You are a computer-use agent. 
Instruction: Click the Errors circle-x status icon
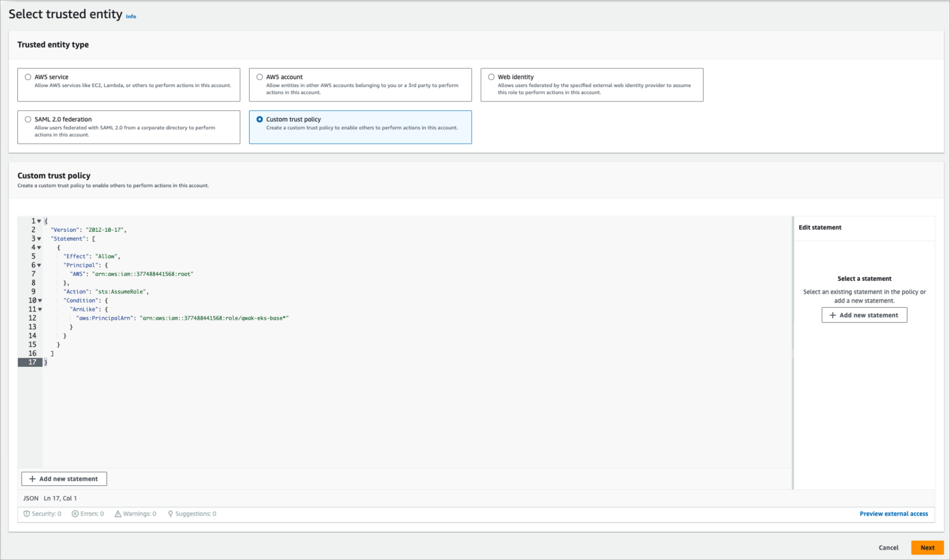pyautogui.click(x=75, y=514)
